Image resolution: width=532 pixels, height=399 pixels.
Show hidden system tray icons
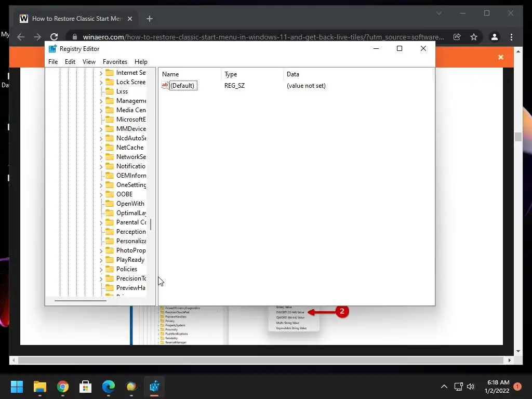pos(444,387)
